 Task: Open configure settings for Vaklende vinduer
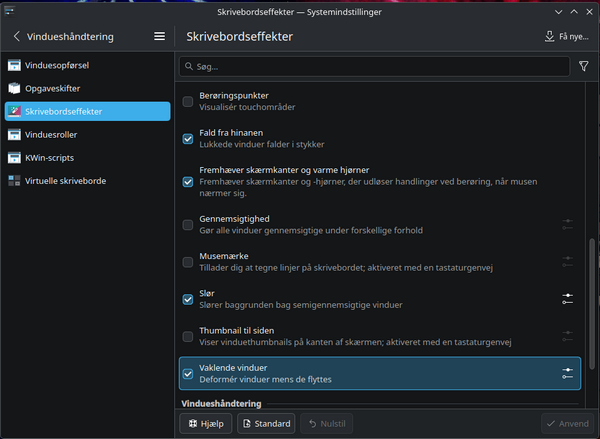click(567, 373)
